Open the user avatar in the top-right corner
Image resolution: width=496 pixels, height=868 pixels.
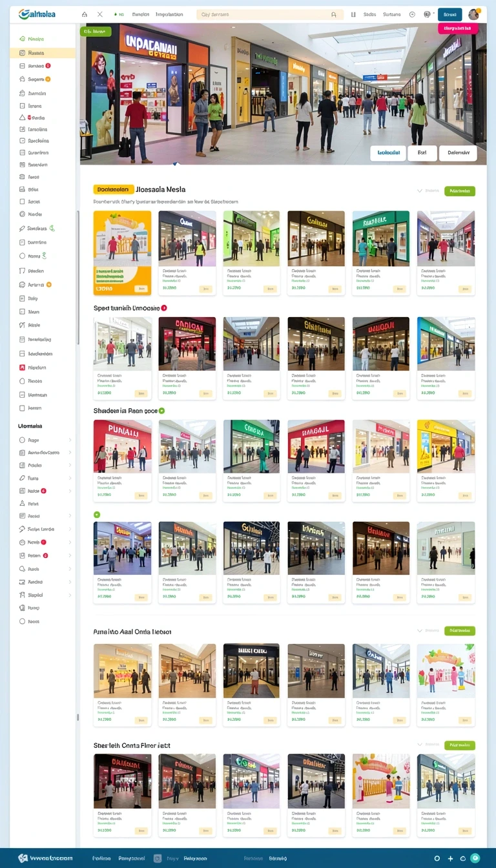point(473,14)
